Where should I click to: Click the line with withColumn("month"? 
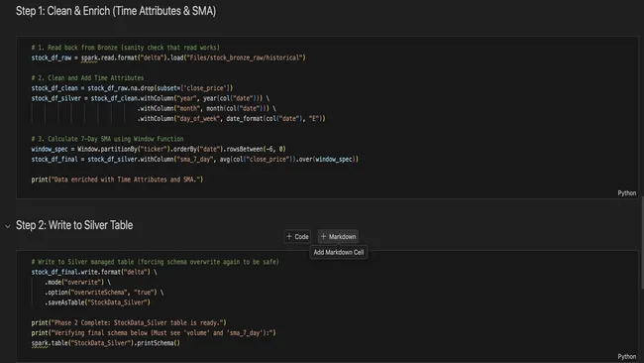coord(207,108)
